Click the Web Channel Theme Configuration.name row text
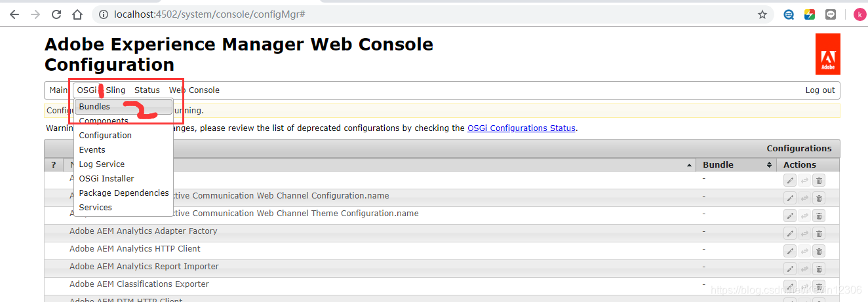Viewport: 868px width, 302px height. click(x=296, y=214)
